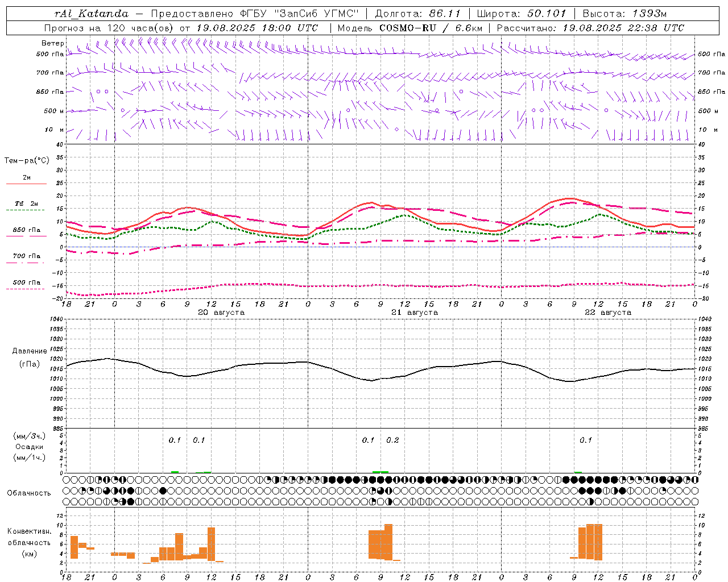Click the station name rAi_Katanda

tap(92, 14)
